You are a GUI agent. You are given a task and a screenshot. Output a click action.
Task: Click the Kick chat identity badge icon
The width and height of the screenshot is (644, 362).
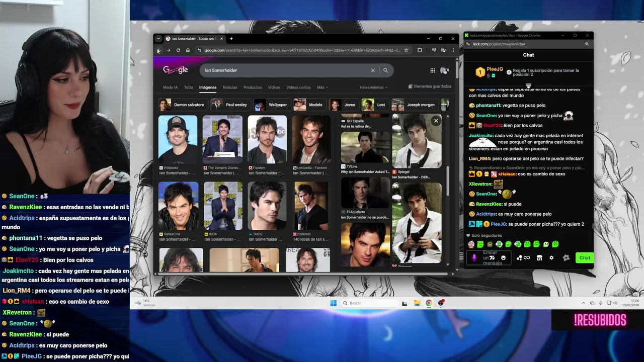pyautogui.click(x=566, y=258)
